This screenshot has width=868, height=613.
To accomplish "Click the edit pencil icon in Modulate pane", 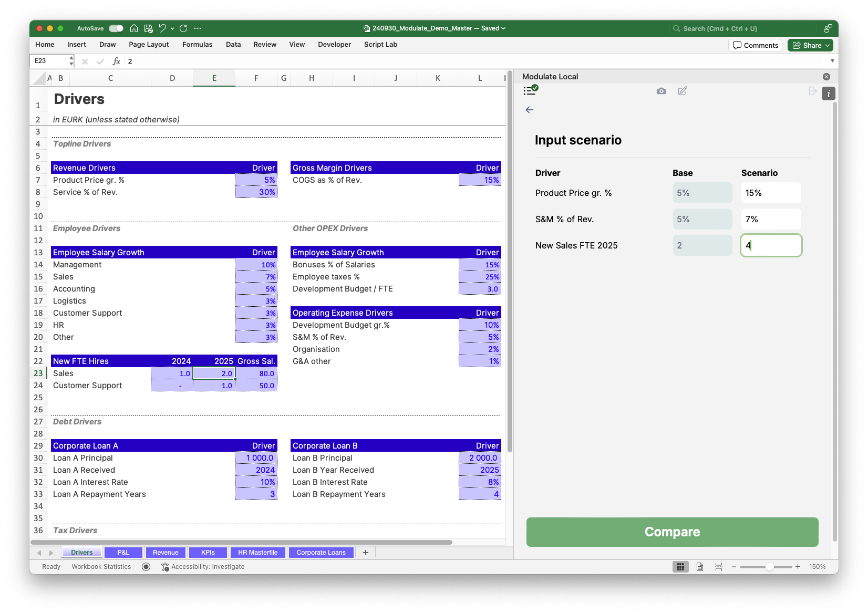I will (x=683, y=91).
